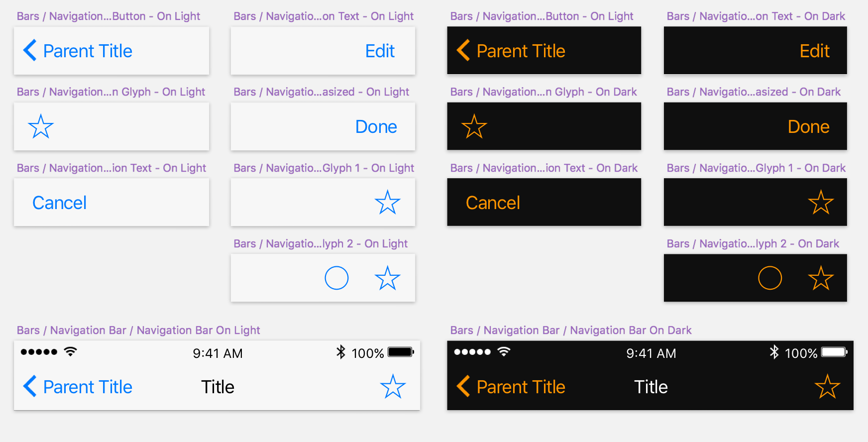Click the Bluetooth icon in the light status bar
Viewport: 868px width, 442px height.
341,352
